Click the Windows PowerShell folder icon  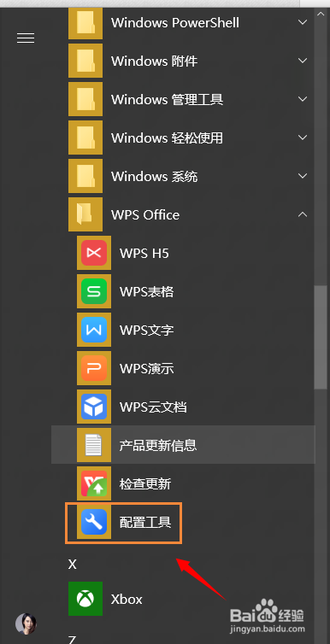coord(85,24)
